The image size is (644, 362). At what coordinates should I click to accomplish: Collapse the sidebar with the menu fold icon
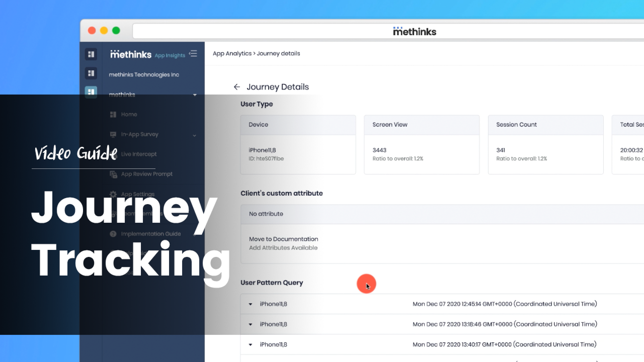[x=193, y=53]
